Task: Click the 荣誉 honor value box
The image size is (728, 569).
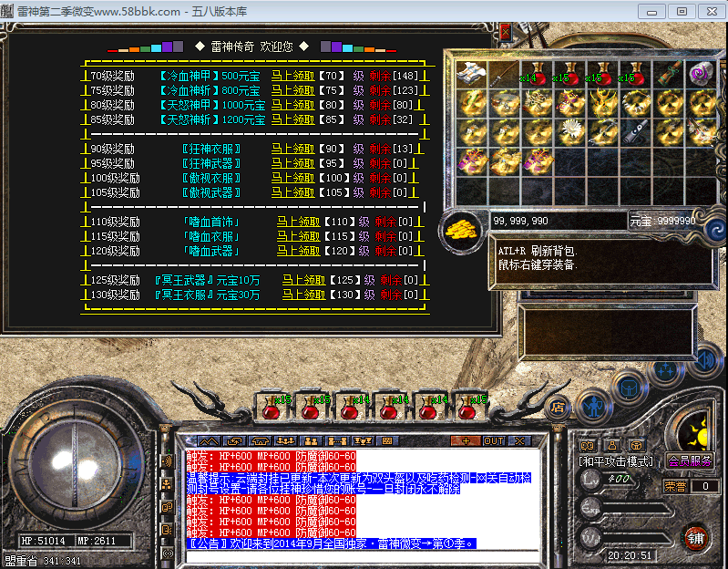Action: point(705,486)
